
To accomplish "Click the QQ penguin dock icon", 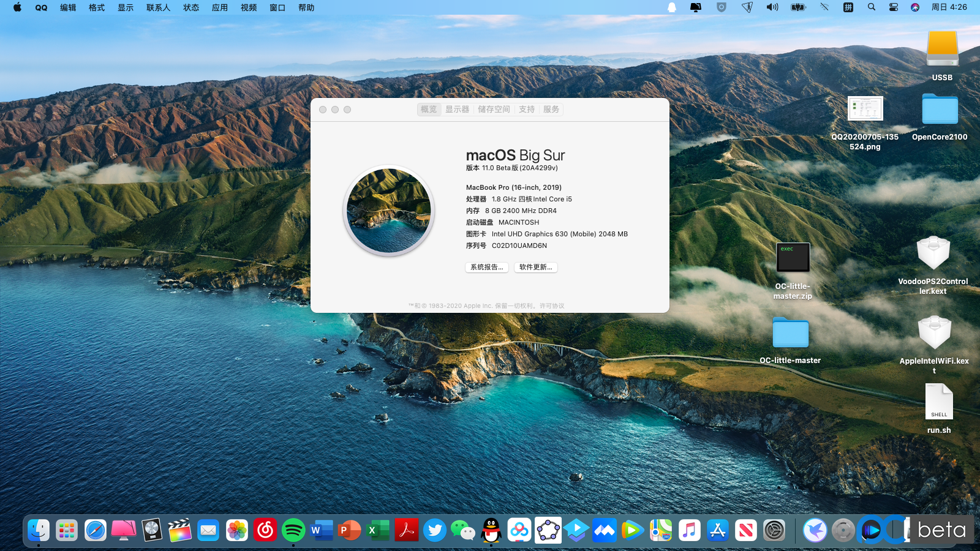I will tap(491, 530).
